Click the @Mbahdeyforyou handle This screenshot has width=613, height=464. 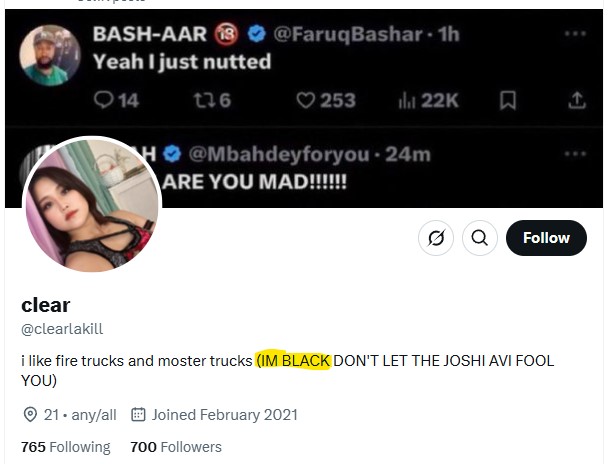coord(279,154)
